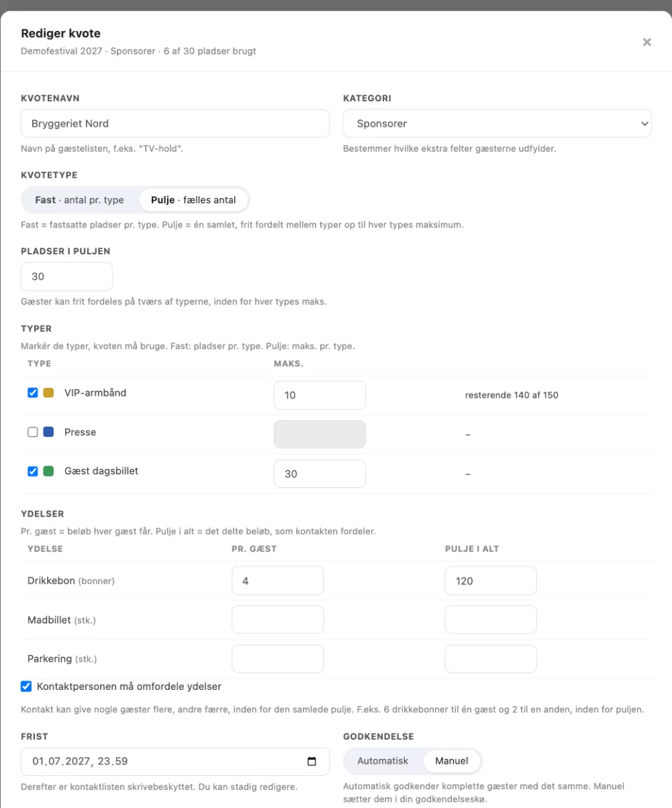Click the Presse type label
672x808 pixels.
tap(81, 432)
